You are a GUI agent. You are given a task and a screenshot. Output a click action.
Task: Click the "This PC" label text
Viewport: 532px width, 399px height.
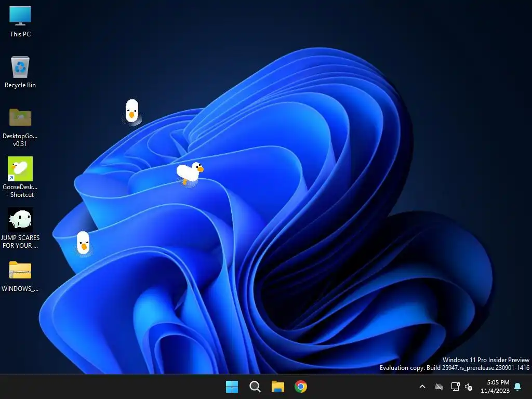tap(20, 34)
